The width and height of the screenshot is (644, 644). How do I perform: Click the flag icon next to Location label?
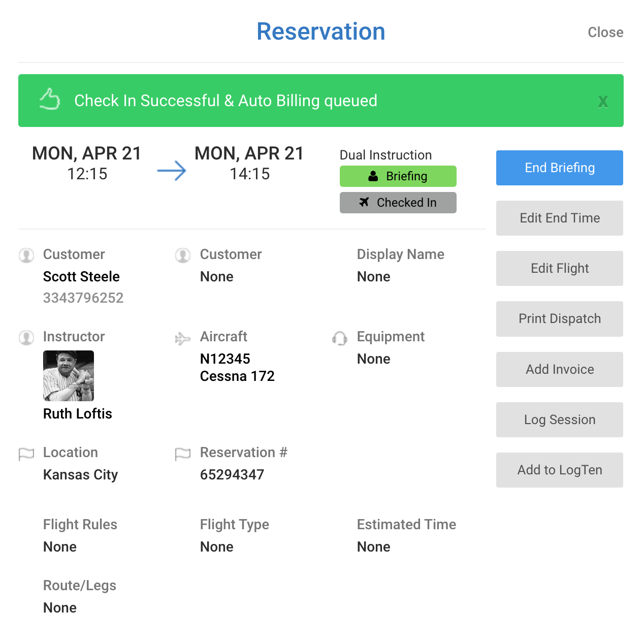click(x=26, y=454)
